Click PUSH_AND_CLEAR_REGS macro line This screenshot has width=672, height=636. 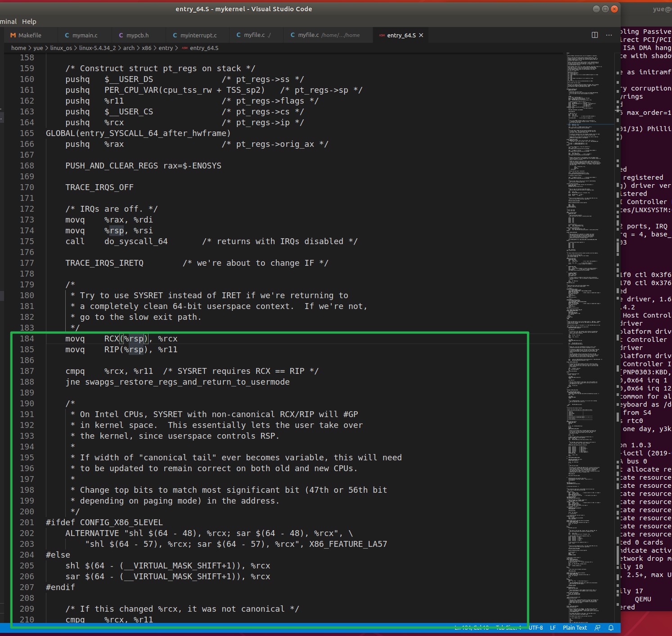coord(144,166)
